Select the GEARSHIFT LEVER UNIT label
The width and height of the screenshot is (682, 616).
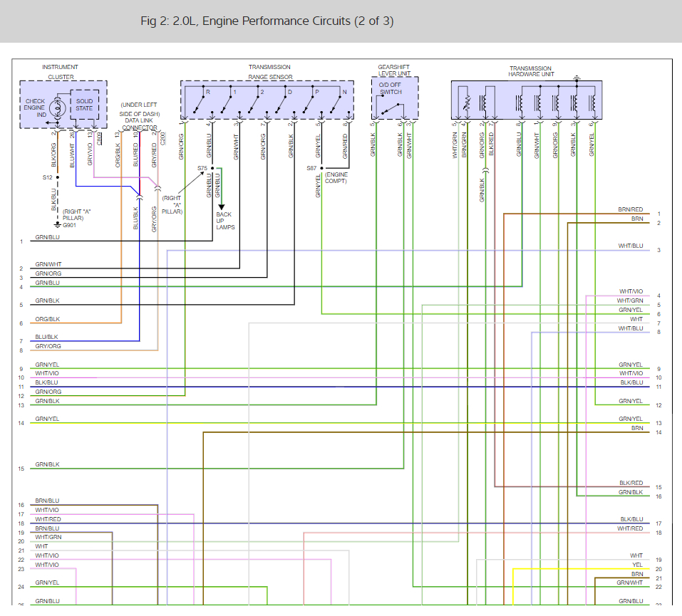coord(393,70)
